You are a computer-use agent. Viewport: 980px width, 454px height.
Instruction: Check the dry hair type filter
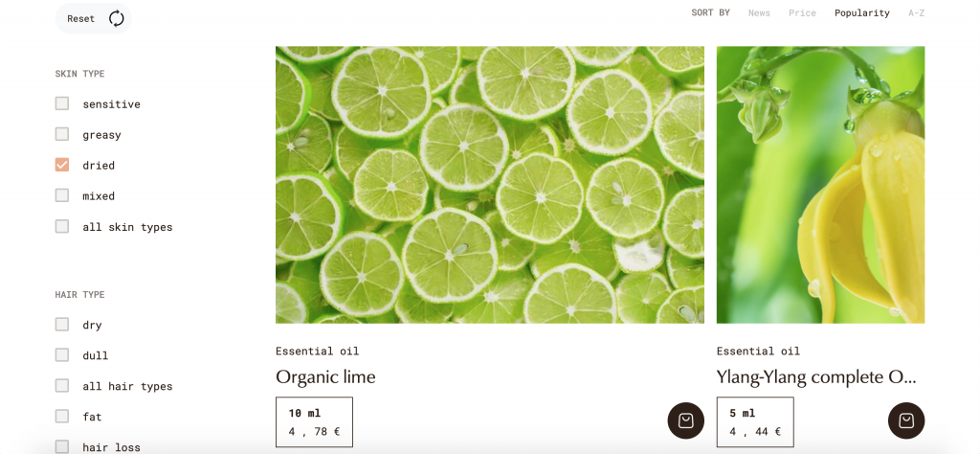[62, 325]
